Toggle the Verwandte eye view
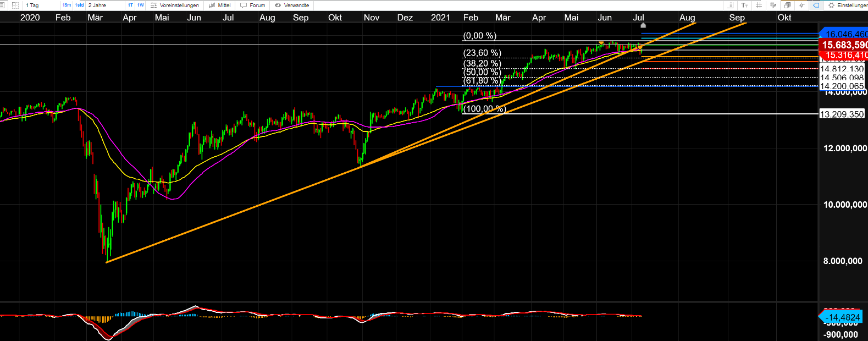 (x=292, y=5)
